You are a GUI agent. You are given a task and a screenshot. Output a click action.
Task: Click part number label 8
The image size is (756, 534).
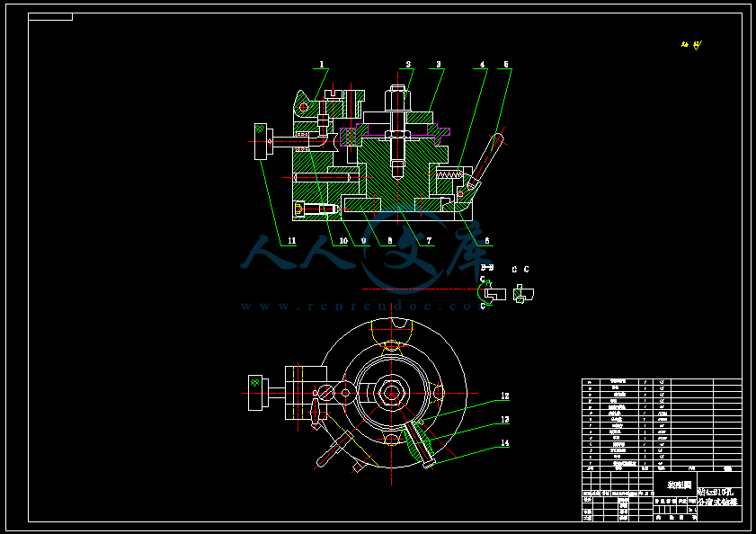390,241
